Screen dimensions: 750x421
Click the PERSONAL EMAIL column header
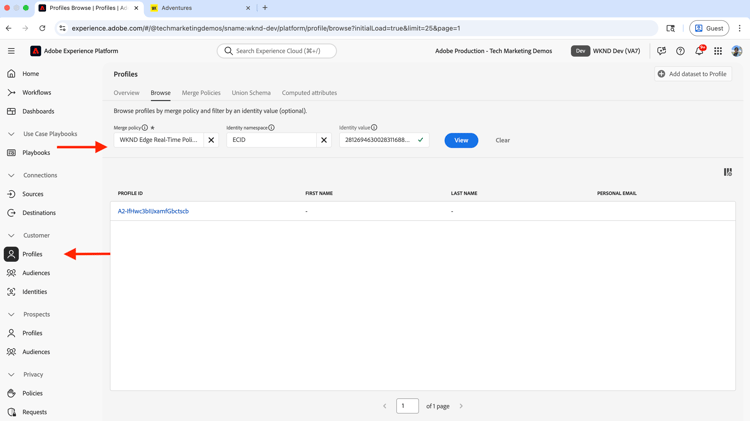point(617,193)
